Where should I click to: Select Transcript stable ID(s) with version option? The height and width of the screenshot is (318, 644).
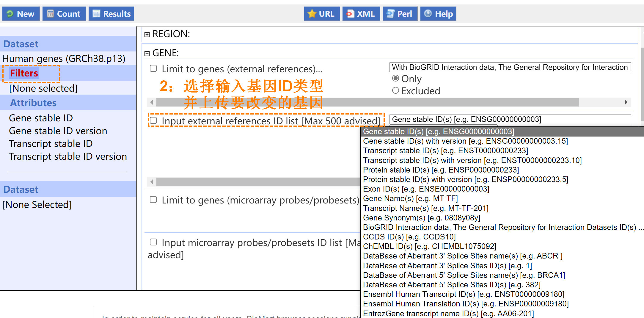coord(502,160)
